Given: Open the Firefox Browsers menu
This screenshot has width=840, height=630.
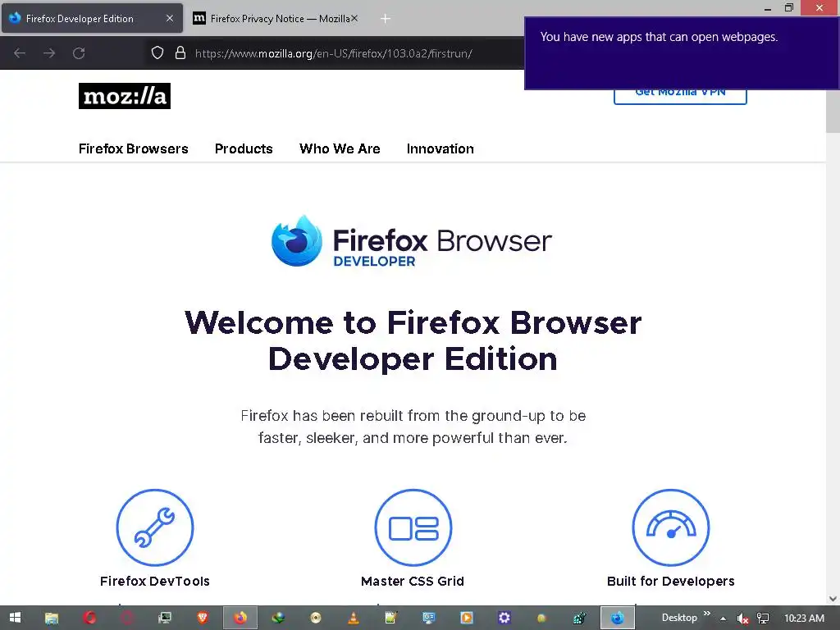Looking at the screenshot, I should pos(134,149).
